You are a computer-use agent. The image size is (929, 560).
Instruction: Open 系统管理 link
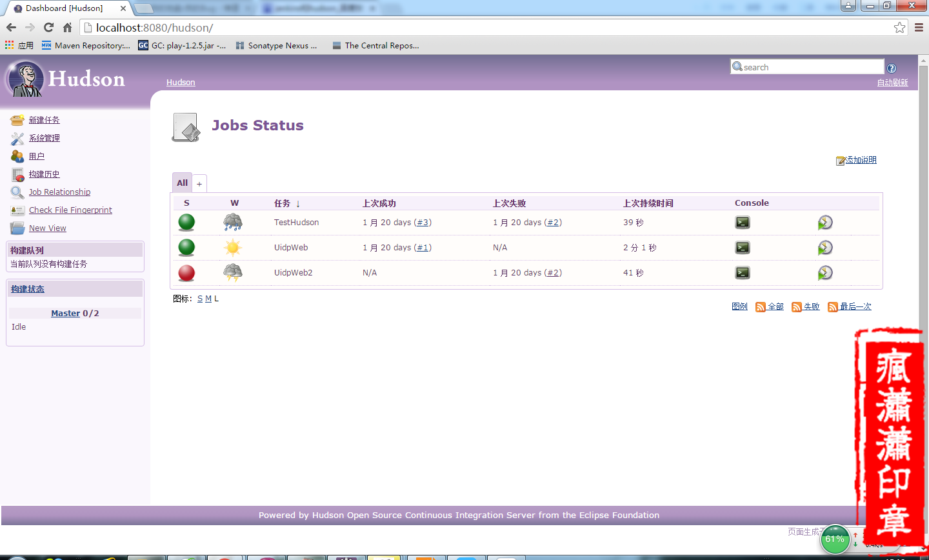45,138
